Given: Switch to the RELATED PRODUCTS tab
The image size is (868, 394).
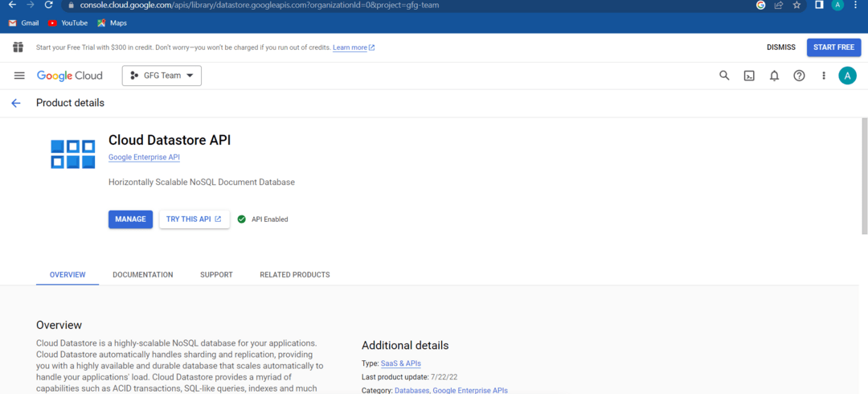Looking at the screenshot, I should coord(295,275).
